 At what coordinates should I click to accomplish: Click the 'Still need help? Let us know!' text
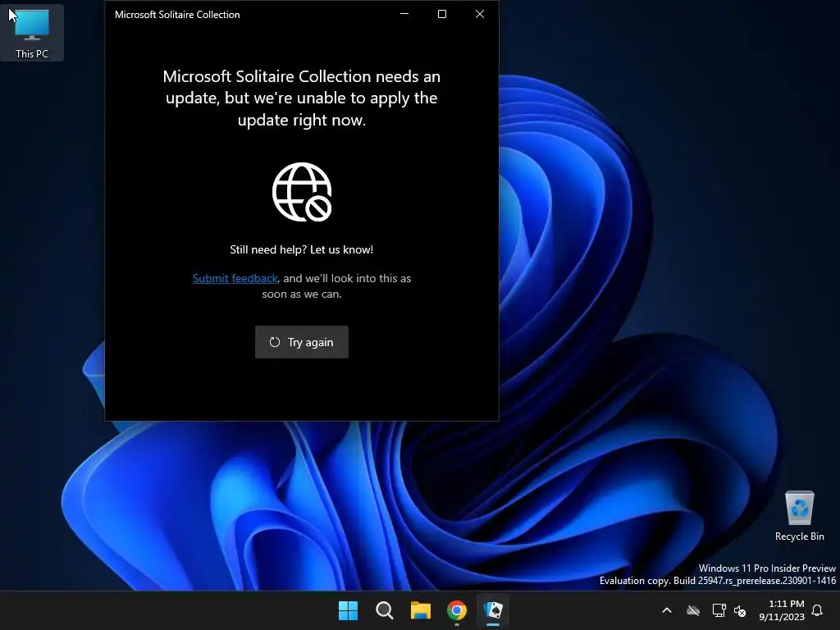[302, 249]
